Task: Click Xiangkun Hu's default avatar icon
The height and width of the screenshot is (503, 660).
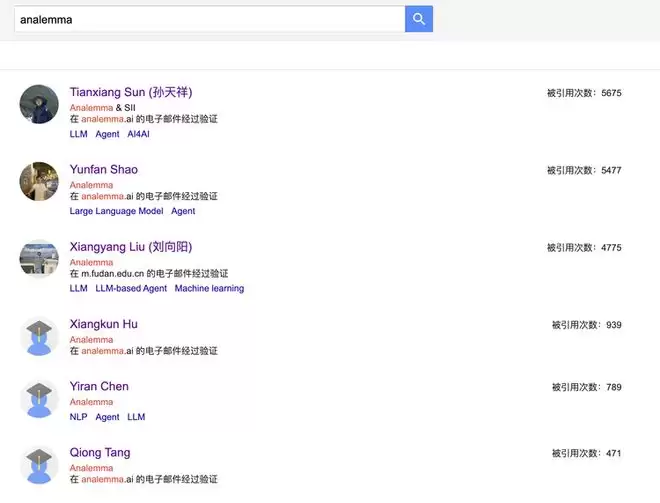Action: [x=39, y=336]
